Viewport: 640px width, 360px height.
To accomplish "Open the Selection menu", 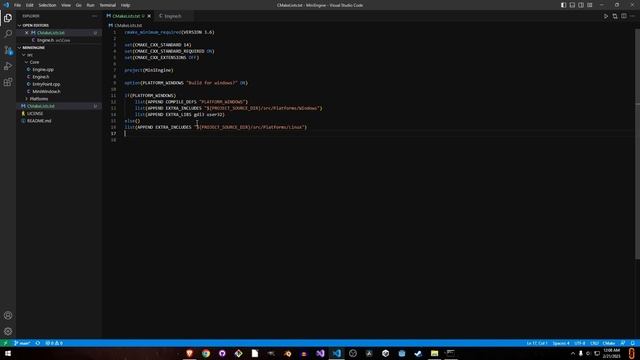I will pyautogui.click(x=47, y=5).
